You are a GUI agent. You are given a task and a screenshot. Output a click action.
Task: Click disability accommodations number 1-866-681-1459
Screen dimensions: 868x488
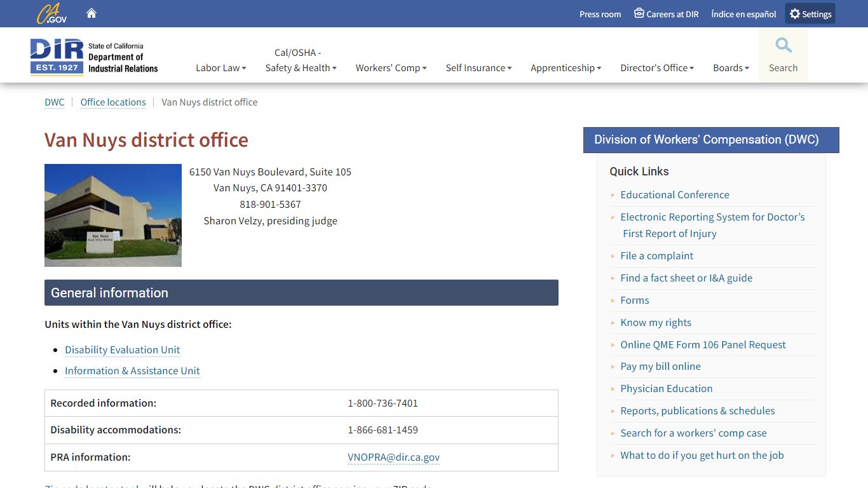[x=383, y=430]
